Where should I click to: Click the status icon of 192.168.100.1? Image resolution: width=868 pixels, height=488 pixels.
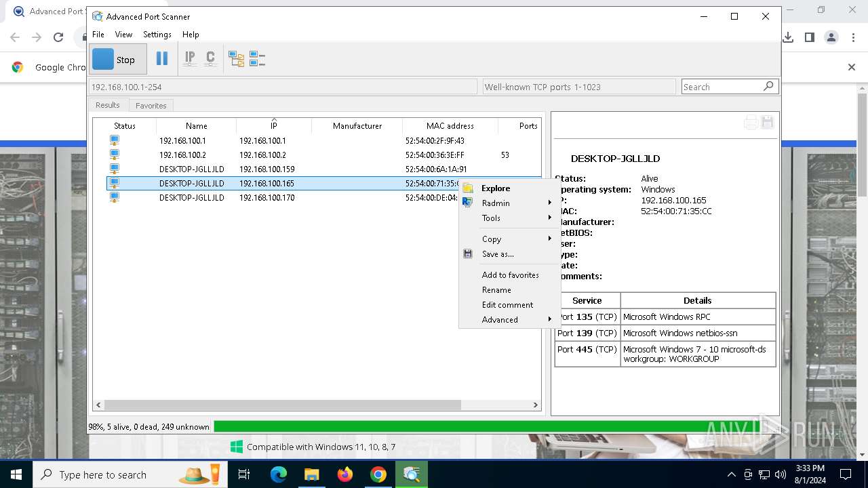[115, 140]
